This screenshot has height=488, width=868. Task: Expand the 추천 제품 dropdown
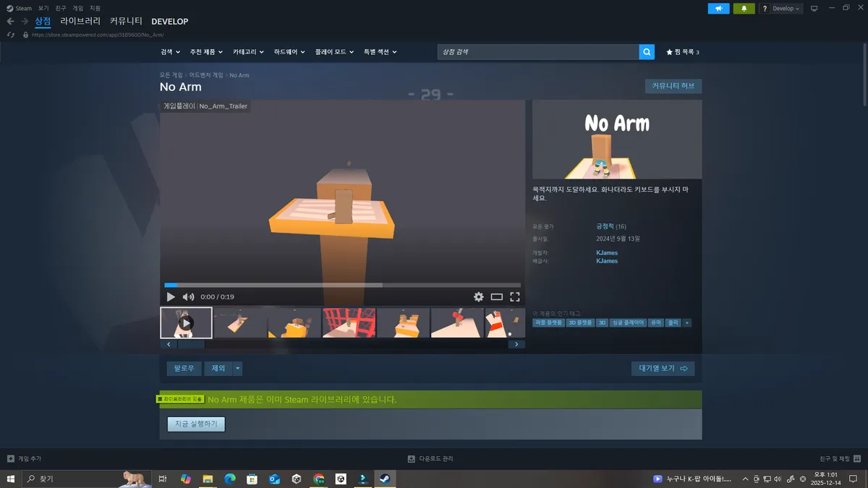206,52
